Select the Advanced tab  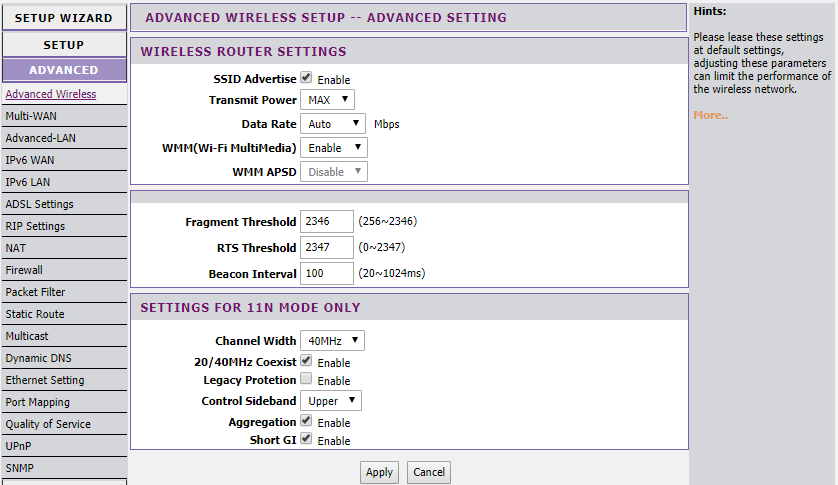point(64,70)
